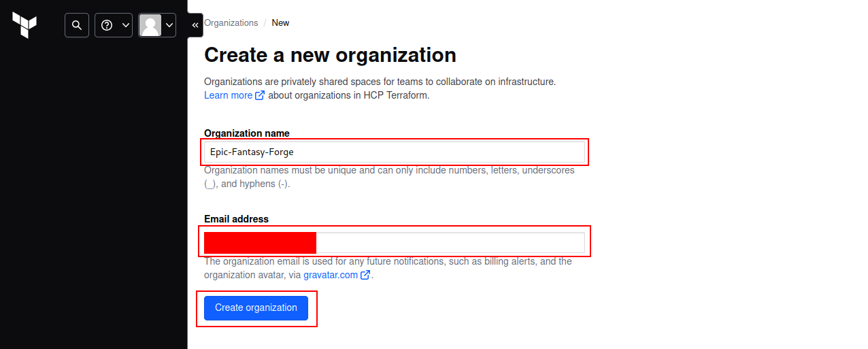Open search with the magnifier icon
This screenshot has width=868, height=349.
(x=77, y=25)
